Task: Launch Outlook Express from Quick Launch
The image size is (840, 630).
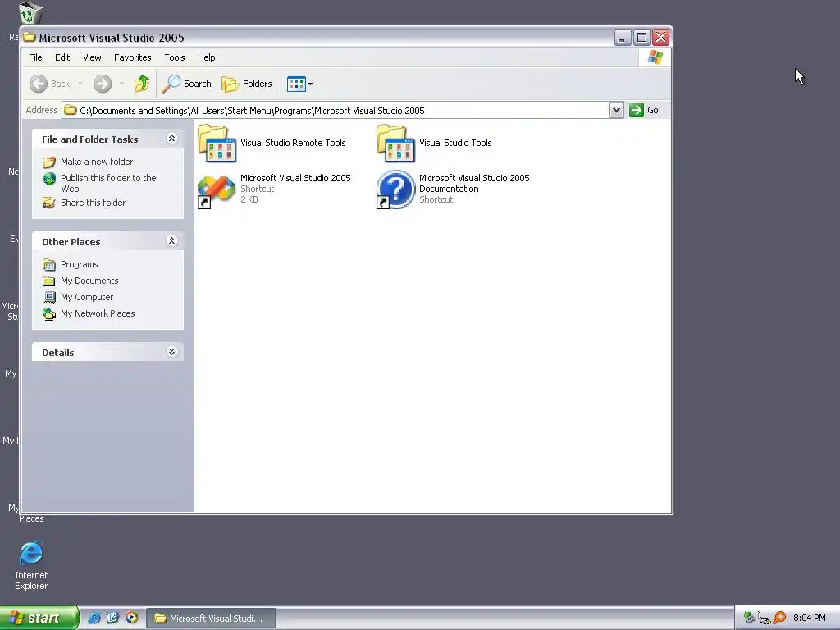Action: 112,618
